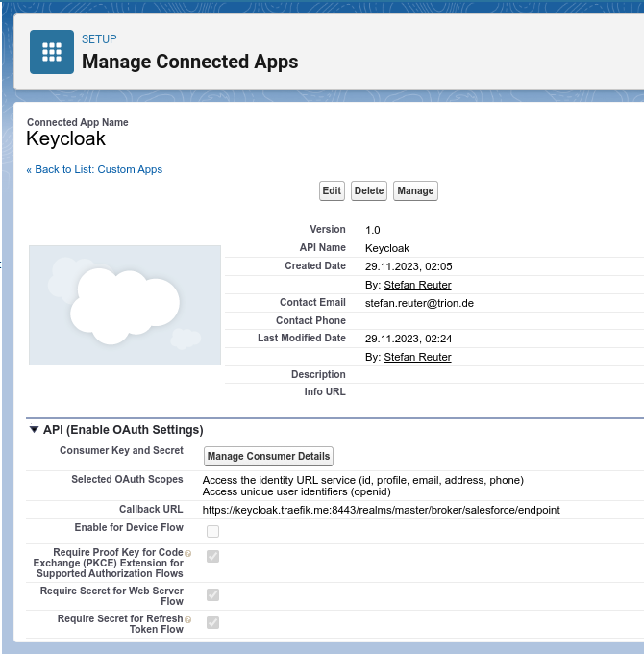Image resolution: width=644 pixels, height=654 pixels.
Task: Click the Version value 1.0
Action: coord(373,230)
